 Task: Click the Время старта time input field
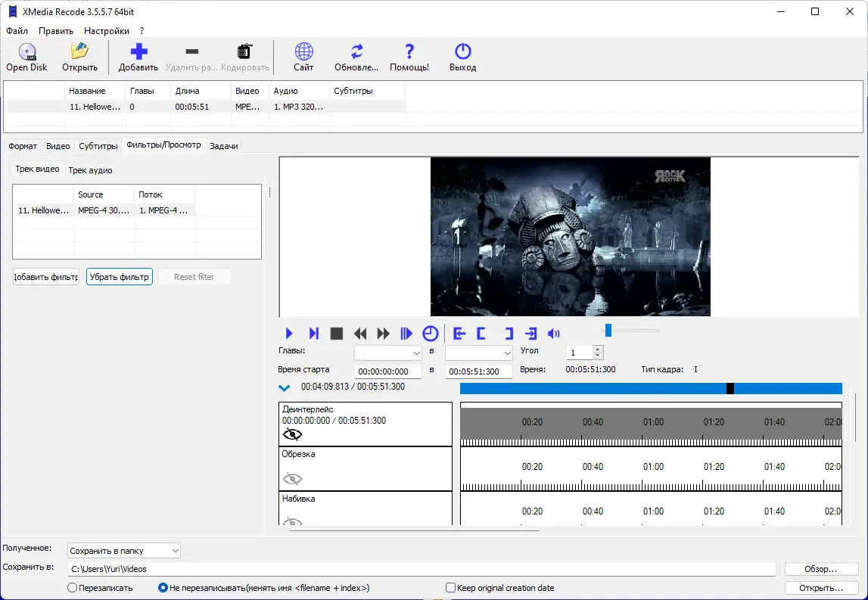(389, 372)
